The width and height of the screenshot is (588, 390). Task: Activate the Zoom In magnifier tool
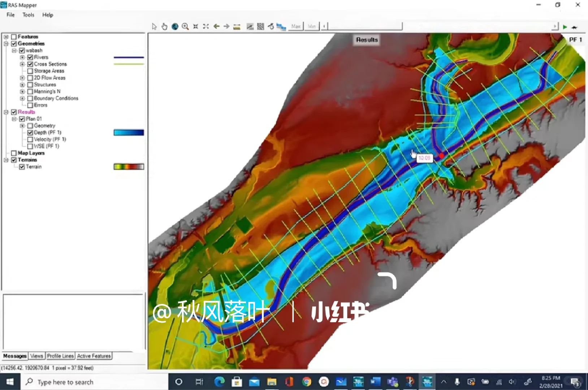185,26
